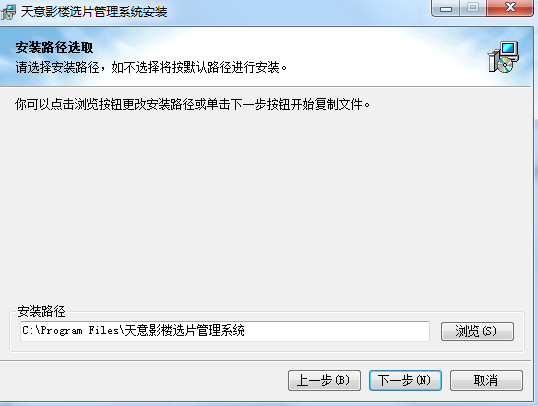Viewport: 538px width, 406px height.
Task: Click the 安装路径 group box label
Action: [41, 311]
